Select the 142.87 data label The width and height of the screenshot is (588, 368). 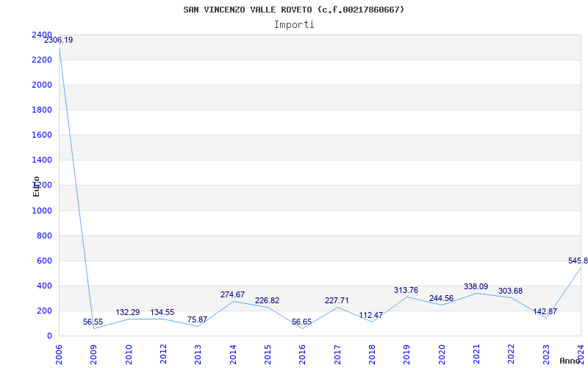[545, 311]
